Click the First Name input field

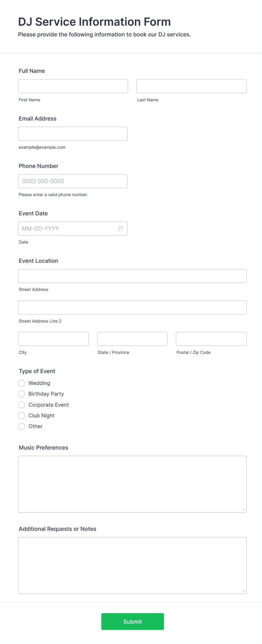(73, 86)
